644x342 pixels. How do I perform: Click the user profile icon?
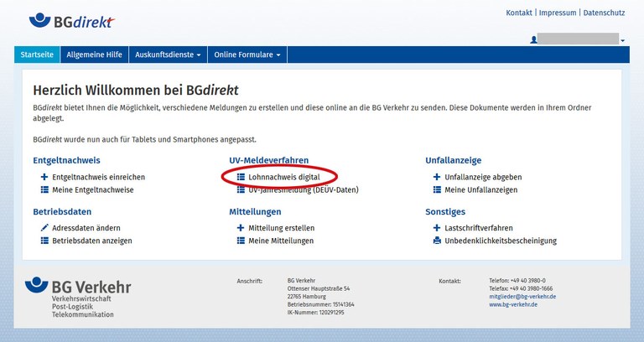533,40
